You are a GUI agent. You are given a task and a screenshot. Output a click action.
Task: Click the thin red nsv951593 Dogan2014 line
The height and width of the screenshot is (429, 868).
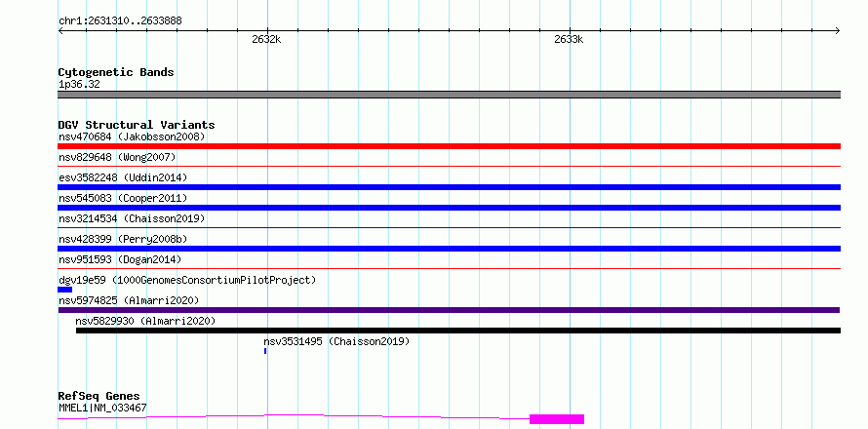tap(449, 268)
